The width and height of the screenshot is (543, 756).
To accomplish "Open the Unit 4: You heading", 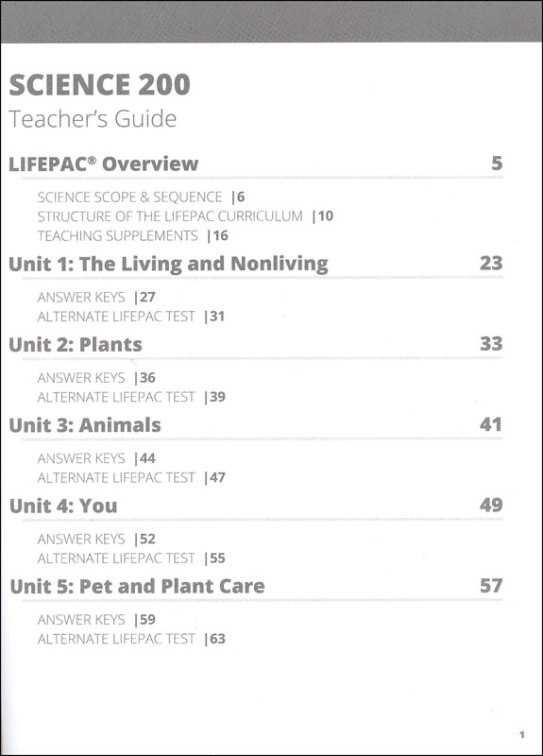I will click(x=63, y=506).
